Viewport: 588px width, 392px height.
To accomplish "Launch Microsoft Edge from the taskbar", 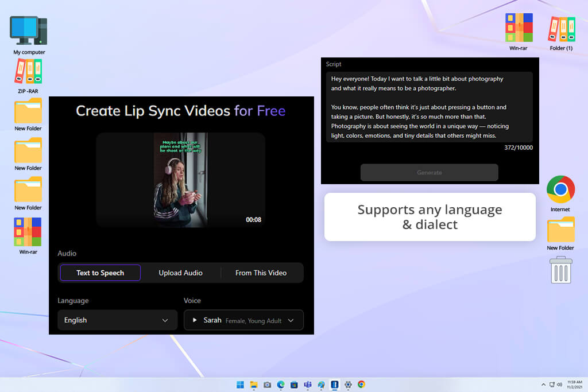I will tap(280, 385).
